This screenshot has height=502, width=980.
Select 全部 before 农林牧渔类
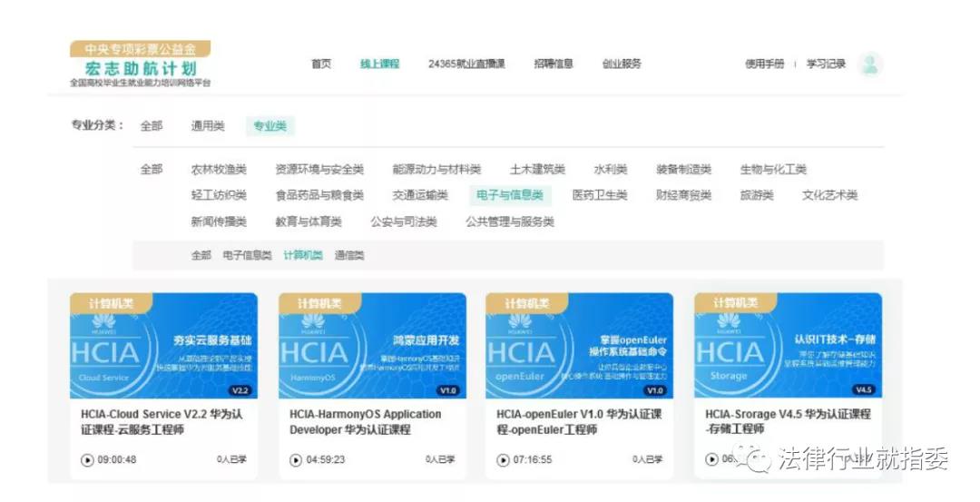tap(152, 170)
